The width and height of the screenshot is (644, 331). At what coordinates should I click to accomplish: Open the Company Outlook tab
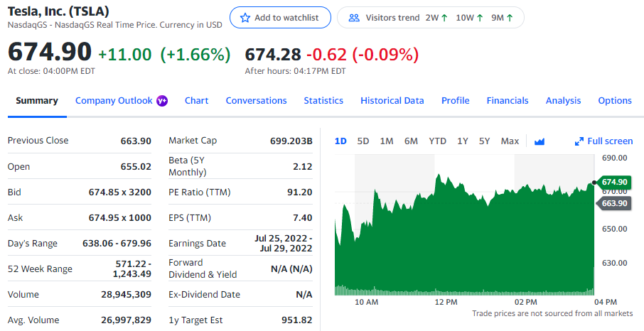[x=114, y=101]
